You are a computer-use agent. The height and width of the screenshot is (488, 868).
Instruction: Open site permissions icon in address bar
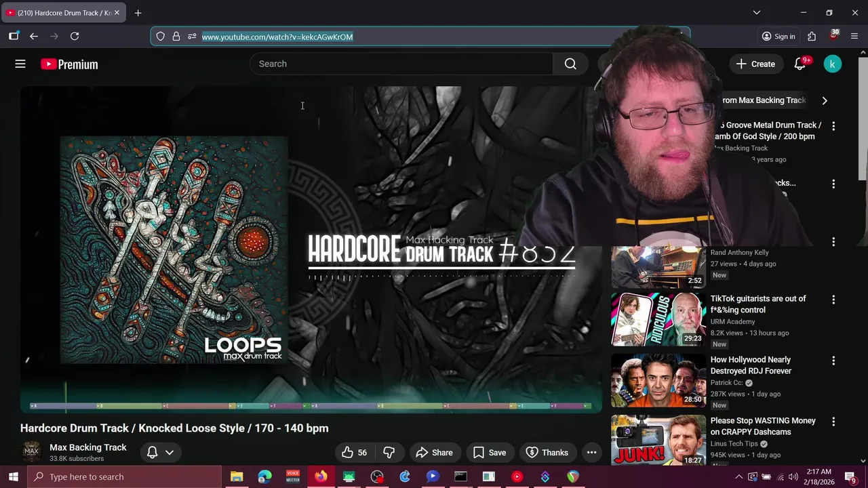pyautogui.click(x=192, y=37)
